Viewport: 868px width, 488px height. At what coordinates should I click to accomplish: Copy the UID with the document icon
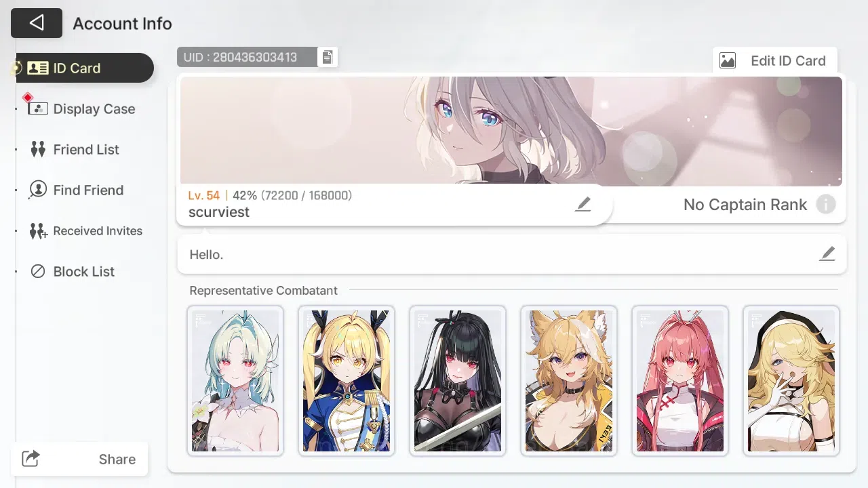pos(328,57)
